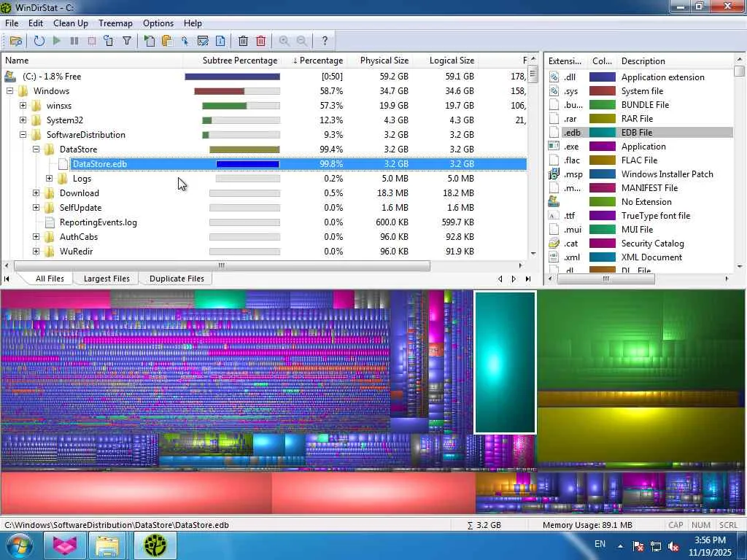This screenshot has height=560, width=747.
Task: Click the green Resume scan play icon
Action: pos(57,41)
